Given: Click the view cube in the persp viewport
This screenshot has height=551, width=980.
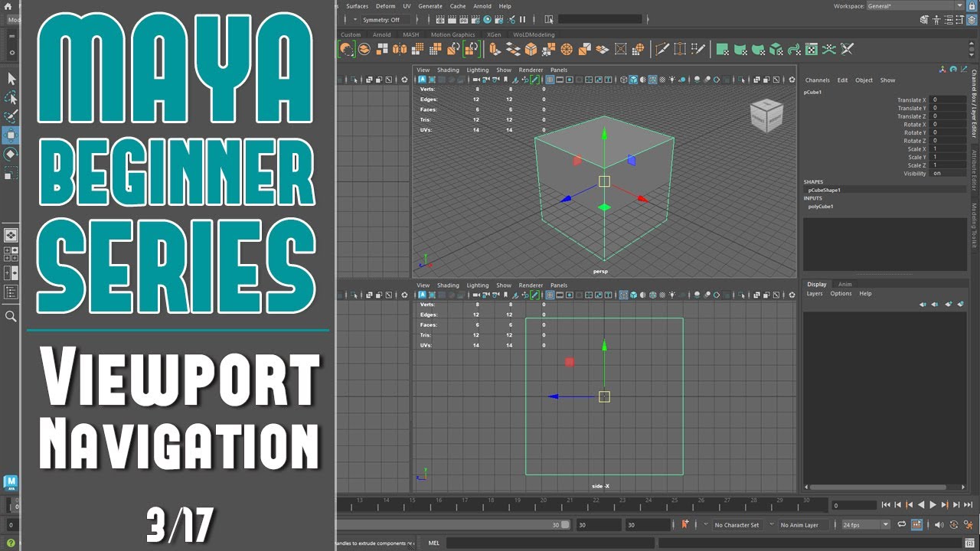Looking at the screenshot, I should [766, 115].
